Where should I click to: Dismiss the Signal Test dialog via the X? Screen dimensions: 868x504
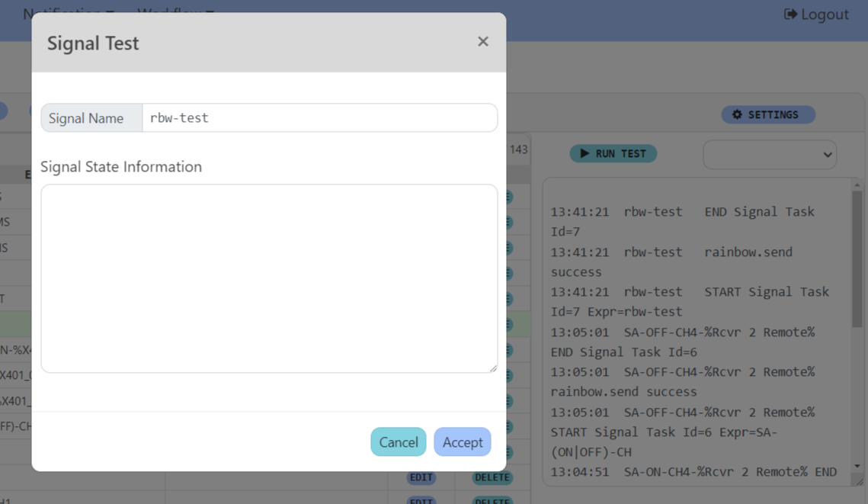pyautogui.click(x=482, y=41)
